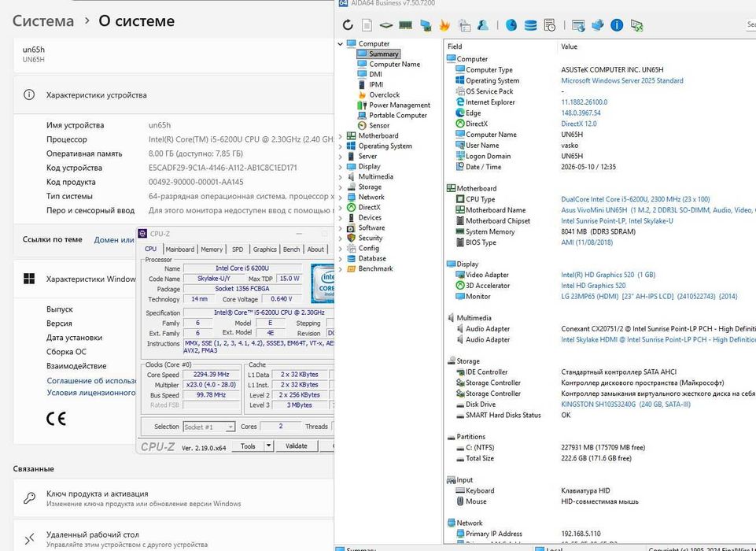Switch to the Mainboard tab in CPU-Z

coord(180,249)
